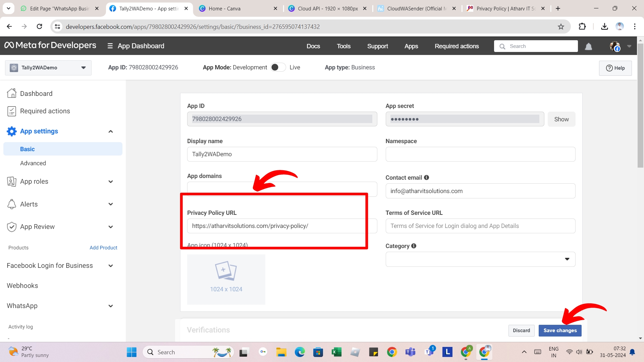Go back with the browser back arrow
The width and height of the screenshot is (644, 362).
tap(9, 26)
